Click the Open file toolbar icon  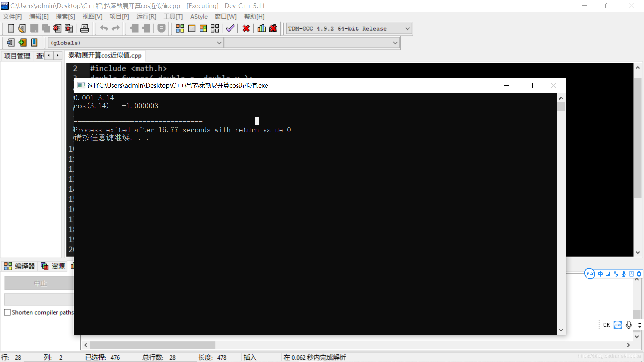(x=22, y=28)
